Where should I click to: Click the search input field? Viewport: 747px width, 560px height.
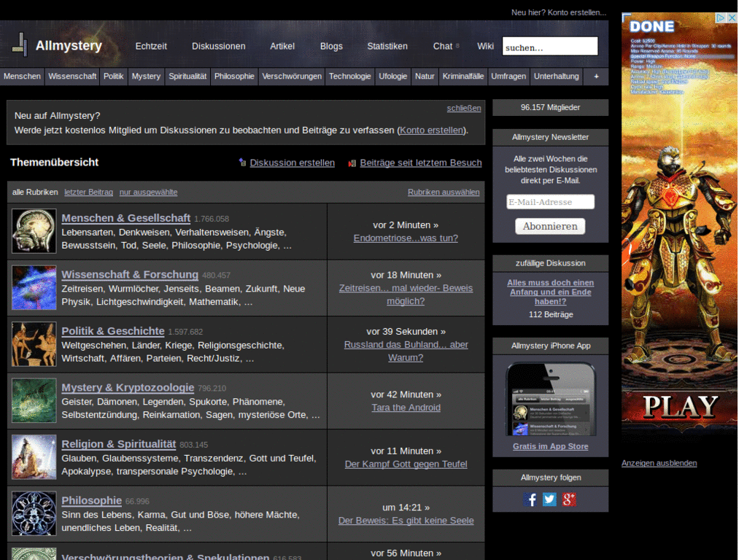point(549,47)
